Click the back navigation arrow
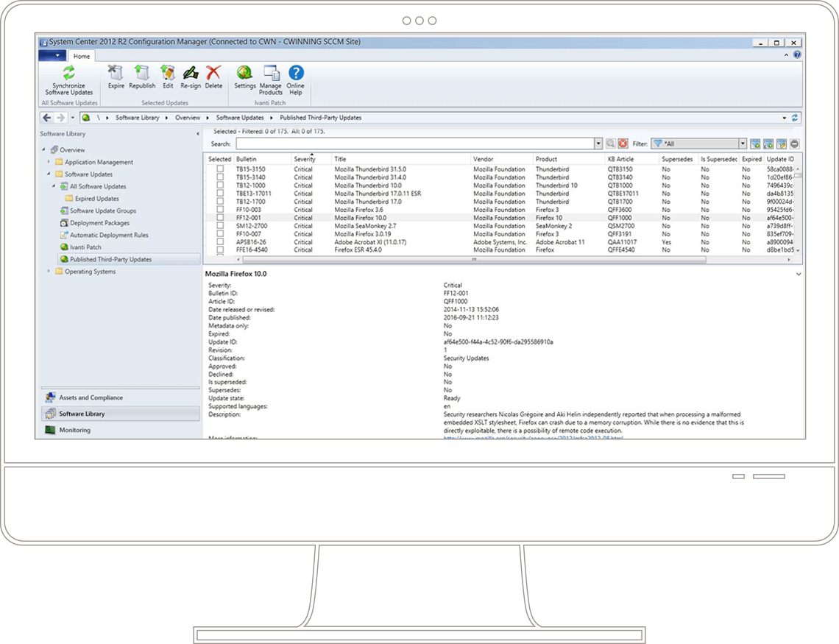This screenshot has height=644, width=839. point(47,118)
